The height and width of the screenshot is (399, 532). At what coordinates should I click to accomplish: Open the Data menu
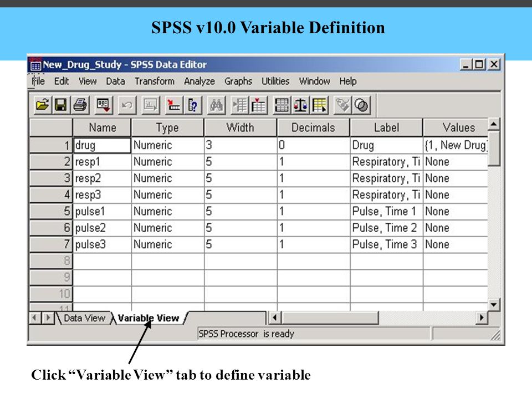(115, 81)
